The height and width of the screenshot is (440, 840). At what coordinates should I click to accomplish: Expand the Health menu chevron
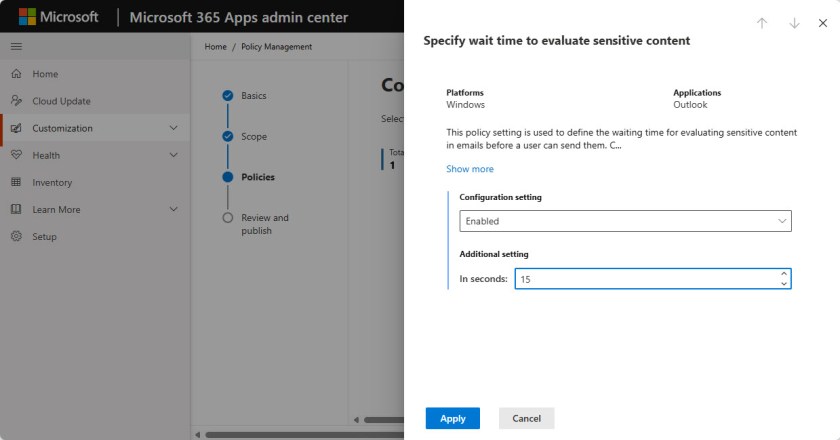[174, 155]
